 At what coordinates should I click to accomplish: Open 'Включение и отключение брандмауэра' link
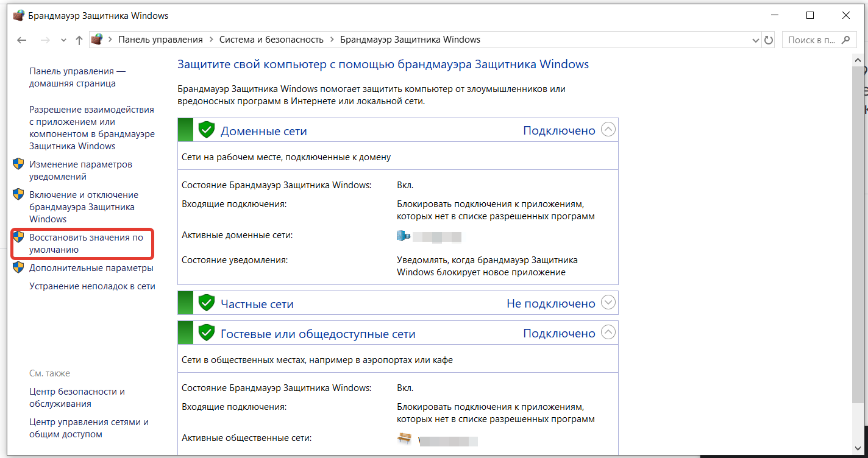point(84,207)
